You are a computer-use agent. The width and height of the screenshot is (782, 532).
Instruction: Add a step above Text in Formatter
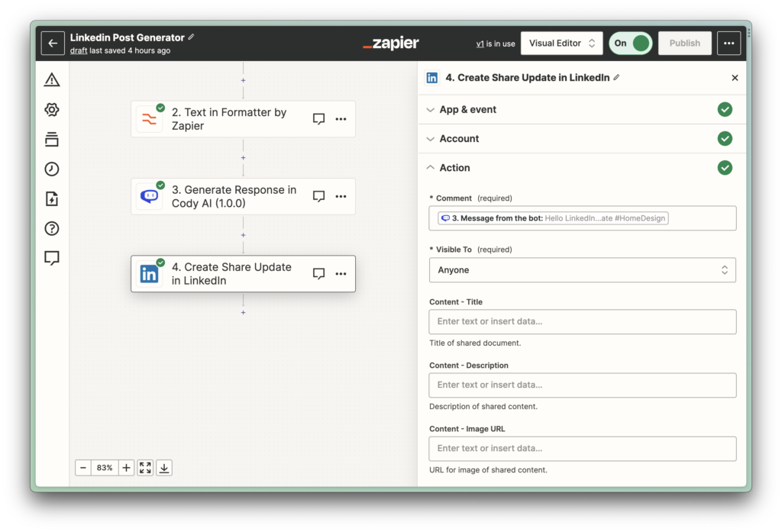(x=244, y=80)
